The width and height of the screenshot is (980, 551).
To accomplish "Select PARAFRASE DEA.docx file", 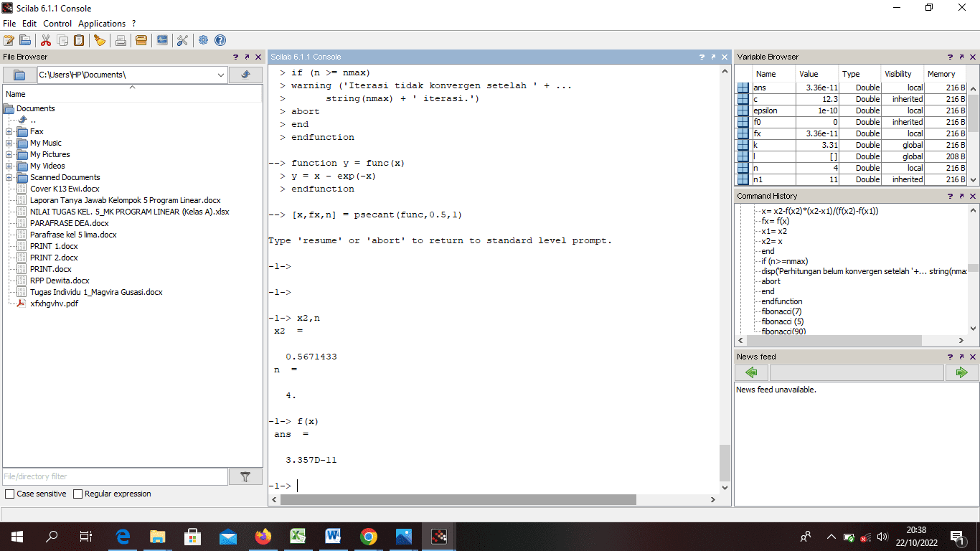I will coord(69,223).
